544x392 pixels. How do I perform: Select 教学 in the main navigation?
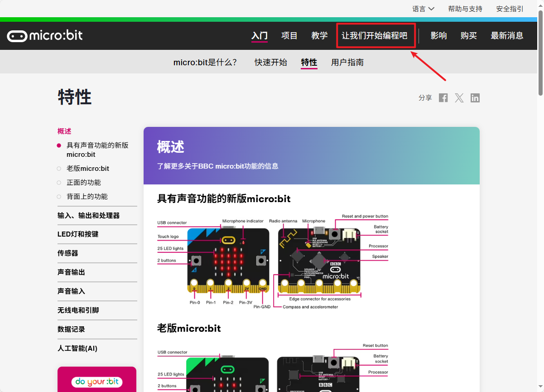(319, 36)
